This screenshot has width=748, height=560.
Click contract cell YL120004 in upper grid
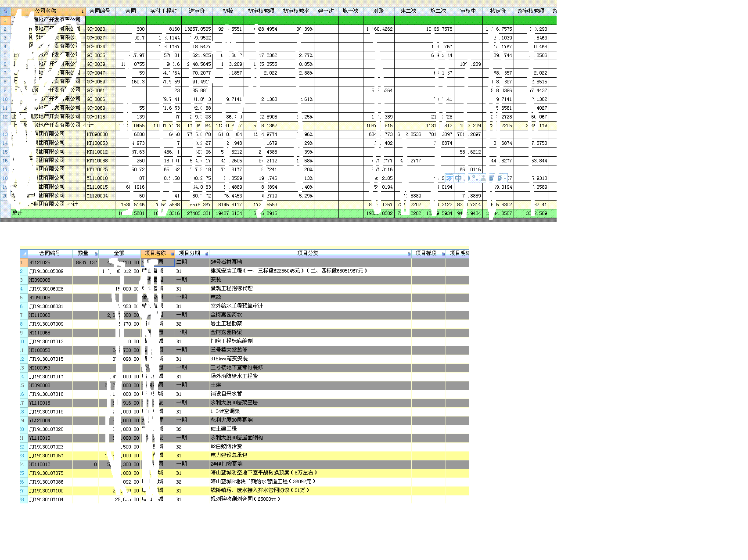pyautogui.click(x=100, y=196)
